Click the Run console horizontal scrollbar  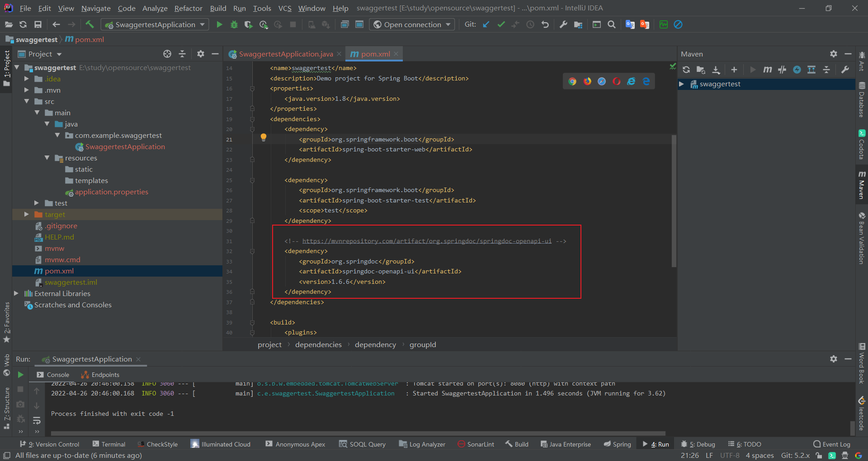[x=358, y=433]
